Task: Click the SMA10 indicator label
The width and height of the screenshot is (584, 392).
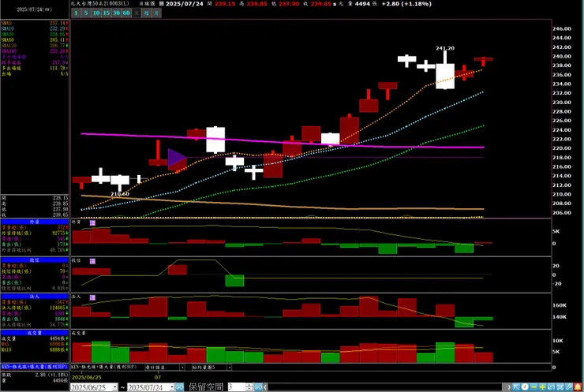Action: (x=7, y=28)
